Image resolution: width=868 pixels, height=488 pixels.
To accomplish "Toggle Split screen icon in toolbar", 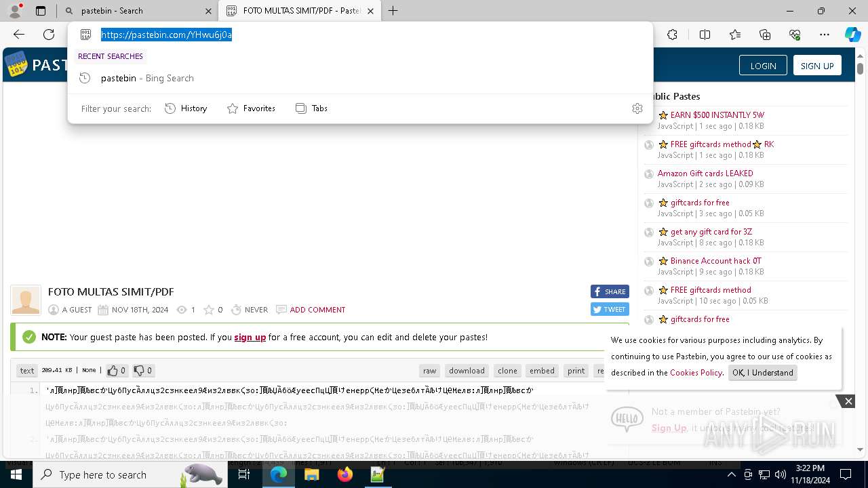I will tap(705, 35).
